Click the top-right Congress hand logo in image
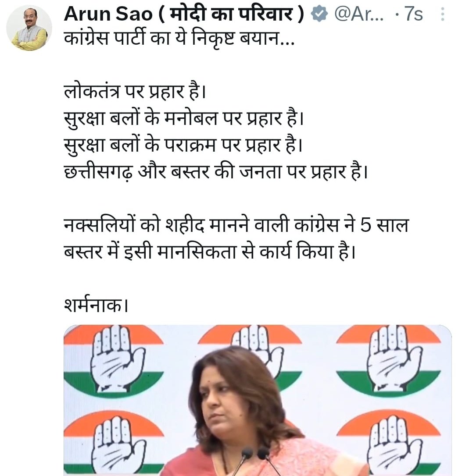Image resolution: width=462 pixels, height=476 pixels. (x=389, y=359)
